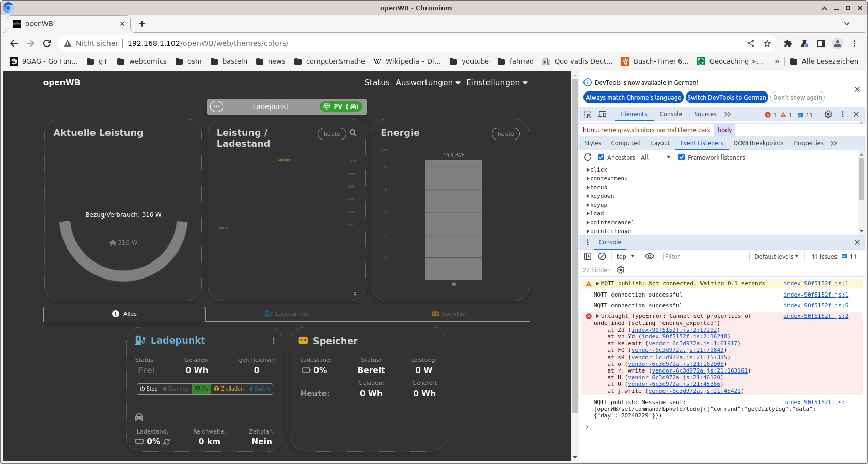Viewport: 868px width, 464px height.
Task: Click the magnifier icon in Leistung/Ladestand card
Action: (353, 133)
